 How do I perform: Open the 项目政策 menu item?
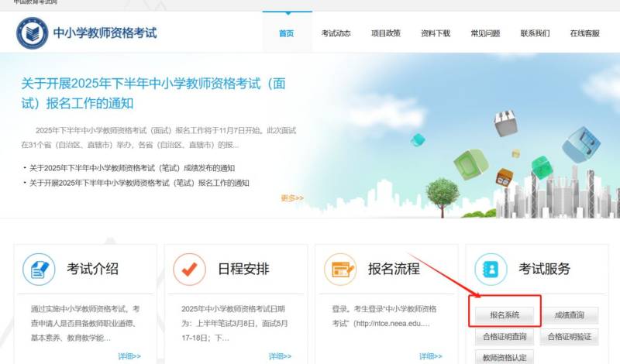click(386, 33)
